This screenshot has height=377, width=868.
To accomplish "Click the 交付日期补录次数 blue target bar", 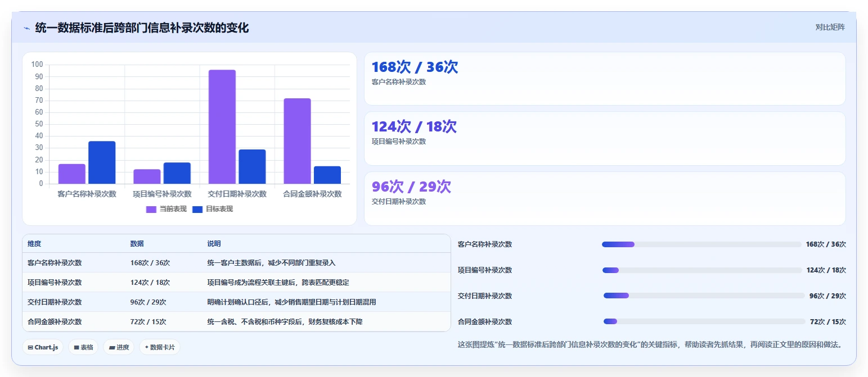I will [252, 166].
